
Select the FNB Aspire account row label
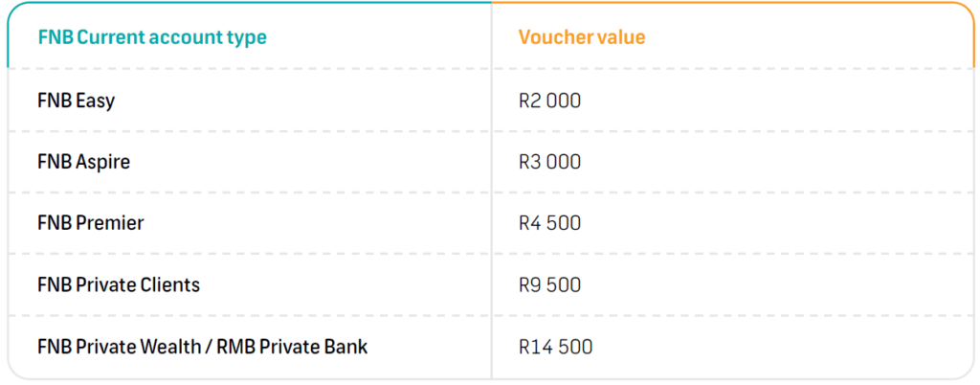coord(83,162)
